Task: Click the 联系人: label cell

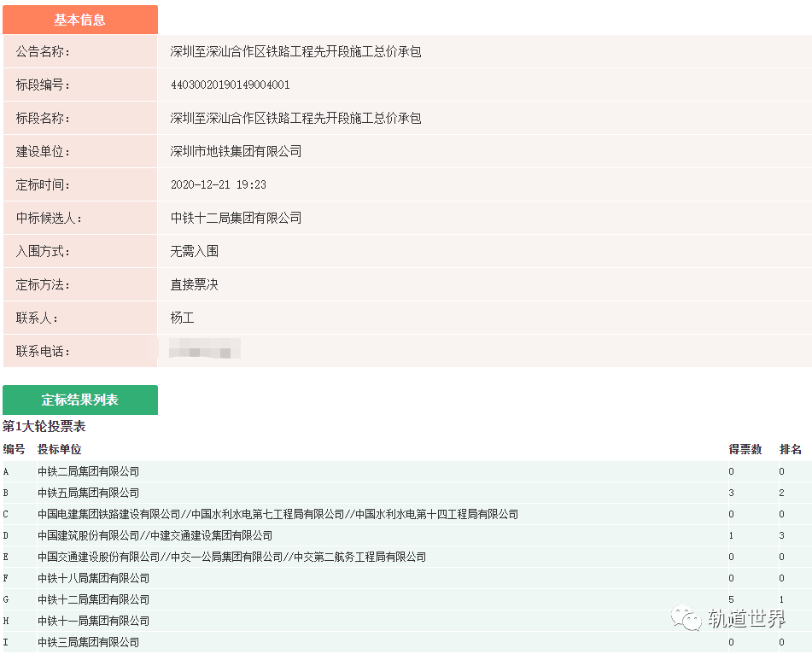Action: coord(80,318)
